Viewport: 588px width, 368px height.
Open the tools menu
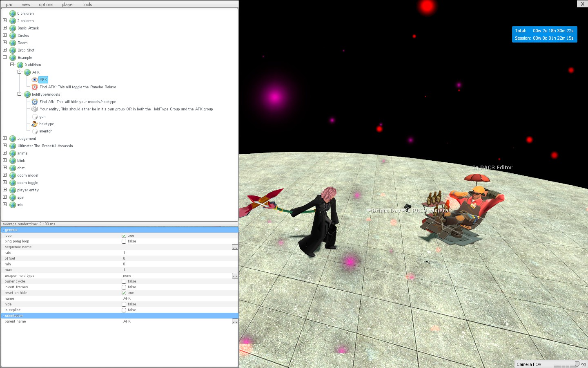point(87,4)
